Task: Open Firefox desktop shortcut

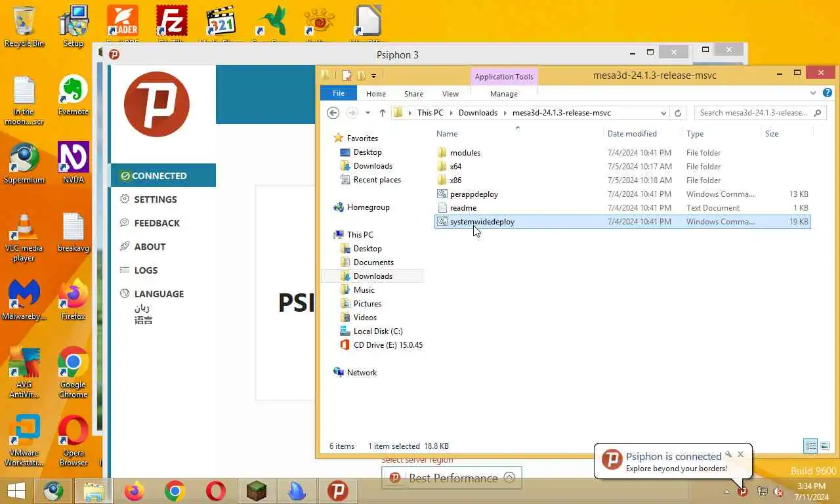Action: coord(73,300)
